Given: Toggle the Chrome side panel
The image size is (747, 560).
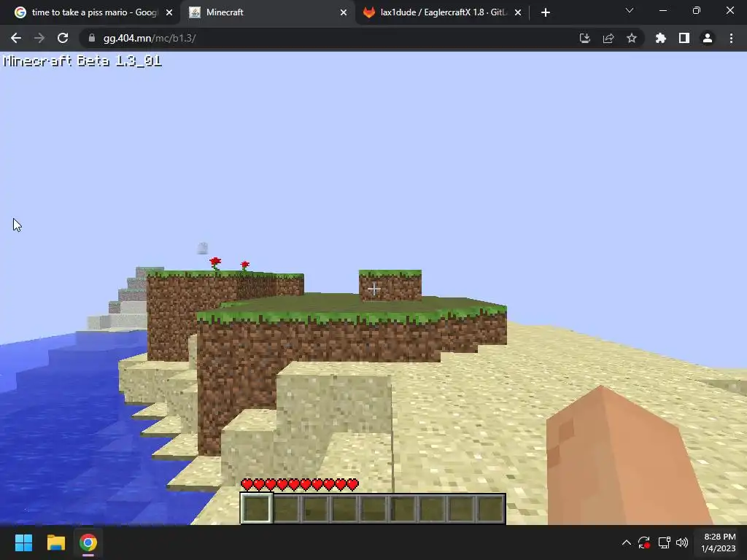Looking at the screenshot, I should 684,38.
